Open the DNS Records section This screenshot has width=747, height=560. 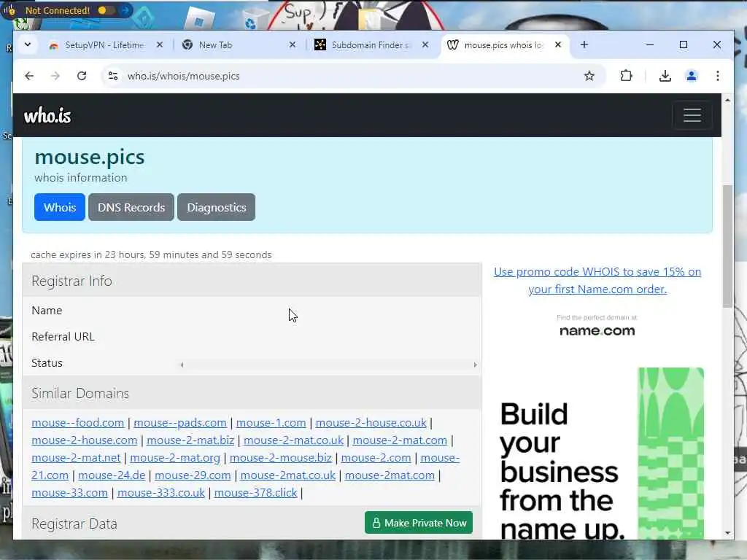(131, 207)
